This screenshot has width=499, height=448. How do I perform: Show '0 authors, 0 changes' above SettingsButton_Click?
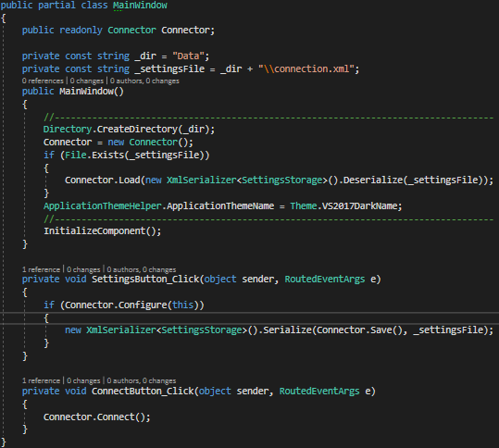142,269
